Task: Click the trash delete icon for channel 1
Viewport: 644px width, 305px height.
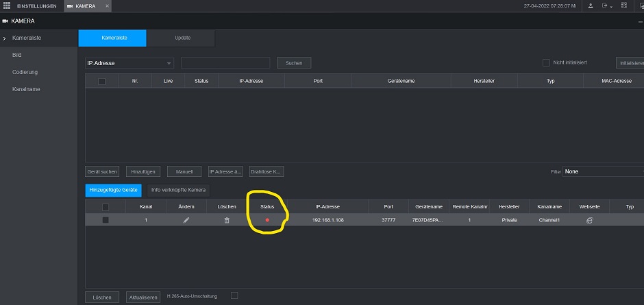Action: click(227, 220)
